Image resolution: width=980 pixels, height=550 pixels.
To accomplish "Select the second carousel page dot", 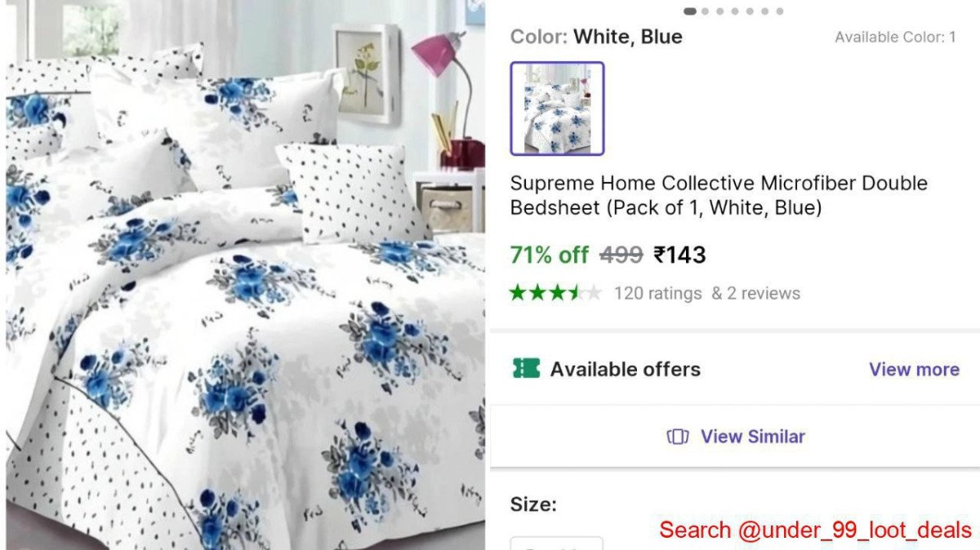I will click(x=705, y=11).
